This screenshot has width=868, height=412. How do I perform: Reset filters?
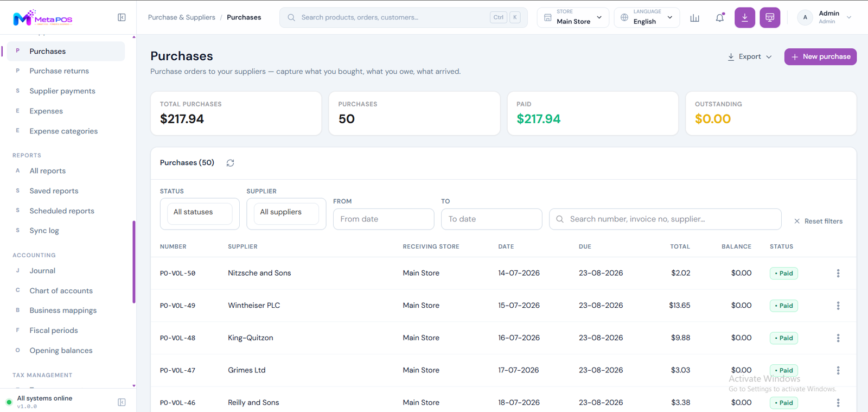pos(818,221)
